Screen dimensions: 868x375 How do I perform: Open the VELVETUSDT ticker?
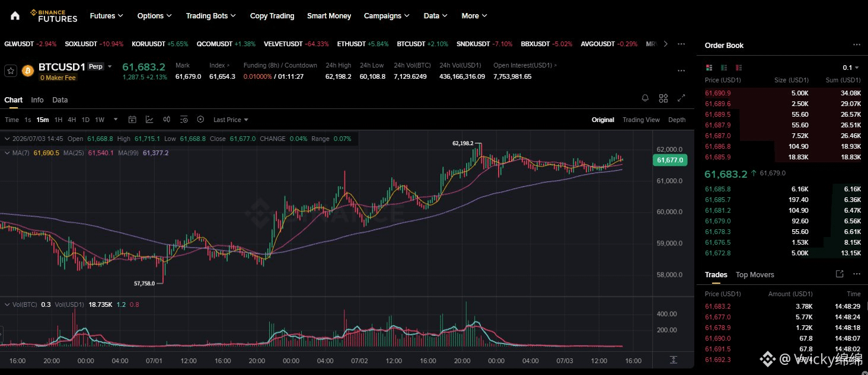296,44
